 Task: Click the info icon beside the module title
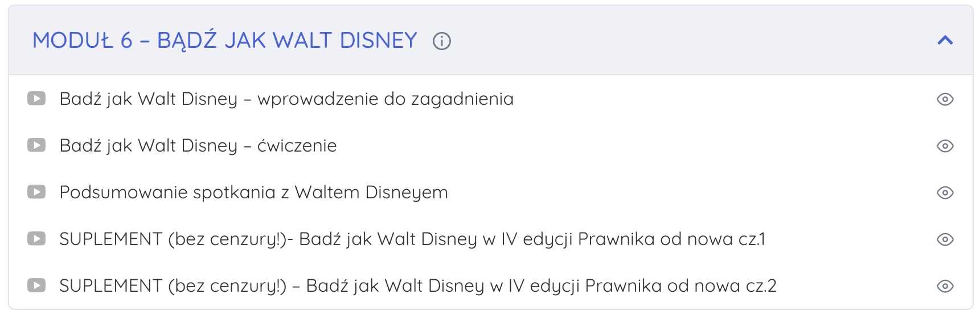[442, 41]
